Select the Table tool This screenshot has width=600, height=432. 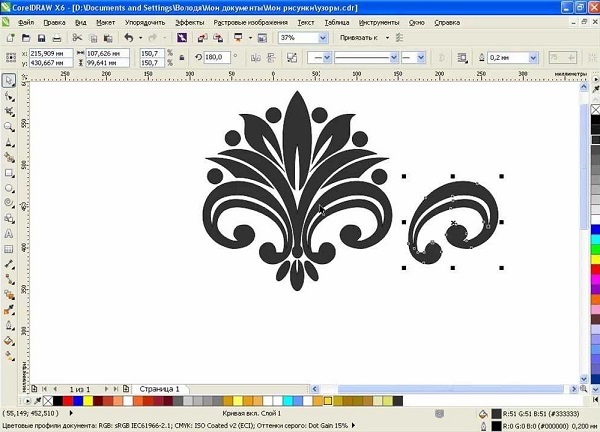tap(9, 248)
